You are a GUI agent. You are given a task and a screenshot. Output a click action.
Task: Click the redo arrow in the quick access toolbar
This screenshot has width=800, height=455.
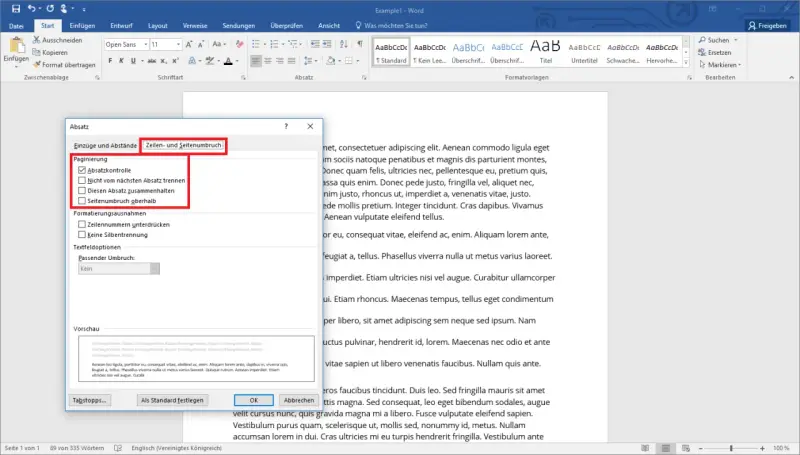click(50, 9)
